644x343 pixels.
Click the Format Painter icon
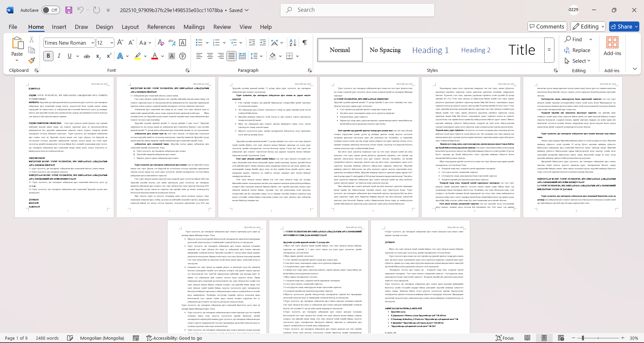click(32, 61)
